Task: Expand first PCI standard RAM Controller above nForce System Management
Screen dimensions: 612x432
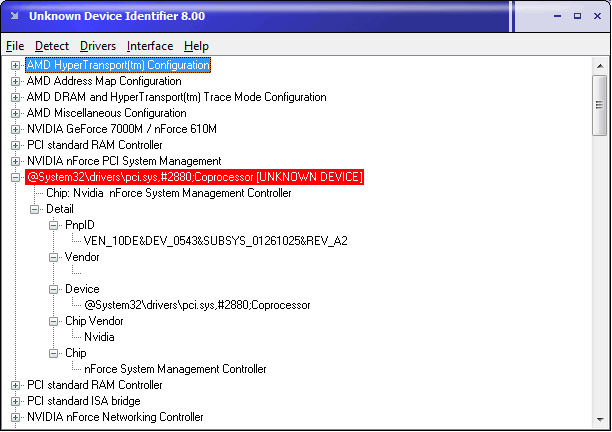Action: tap(15, 145)
